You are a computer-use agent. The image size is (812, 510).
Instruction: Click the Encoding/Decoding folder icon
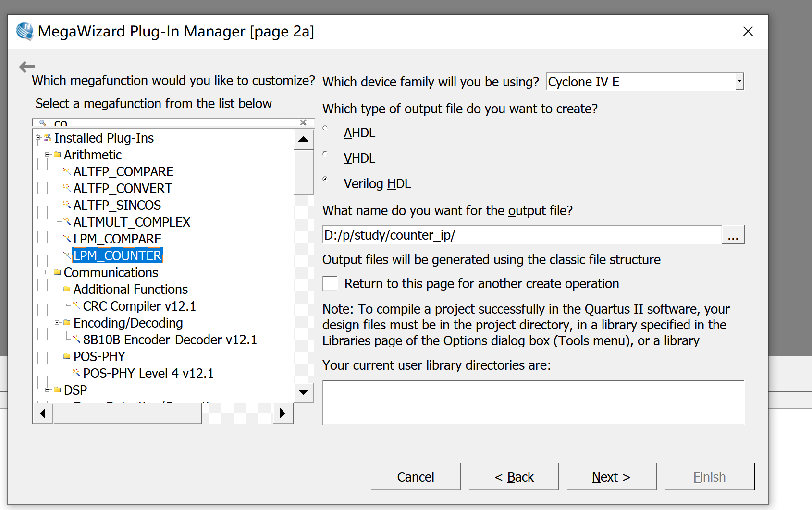(67, 323)
